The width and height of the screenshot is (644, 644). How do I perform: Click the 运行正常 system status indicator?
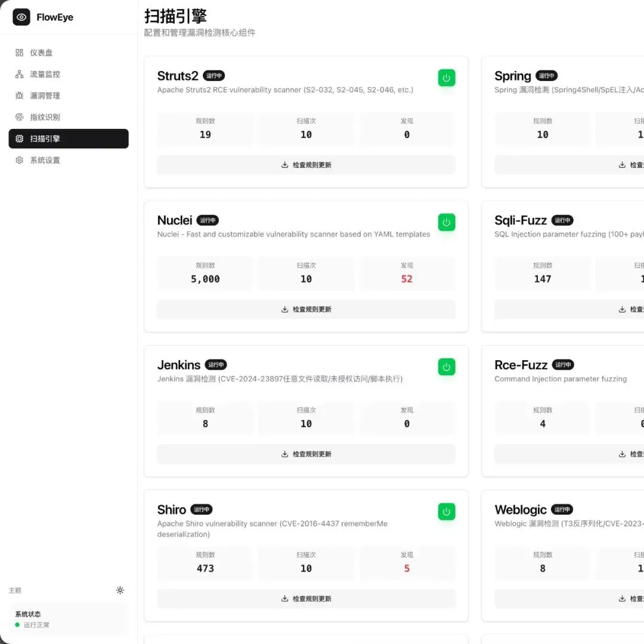click(32, 625)
